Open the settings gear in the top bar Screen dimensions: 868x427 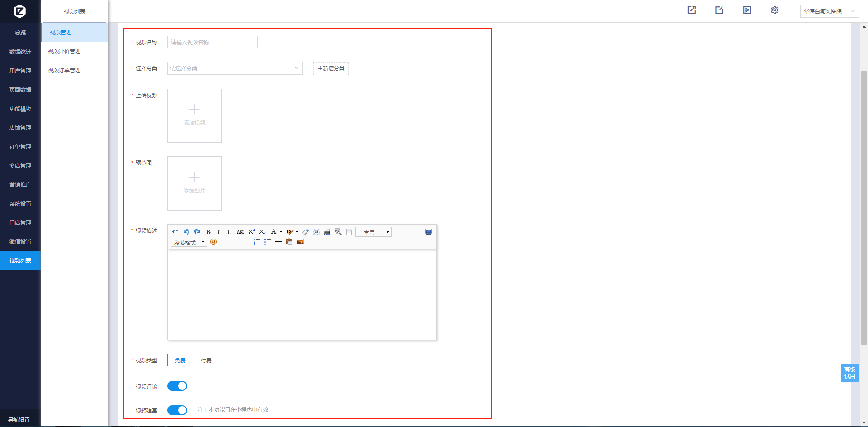pos(774,10)
